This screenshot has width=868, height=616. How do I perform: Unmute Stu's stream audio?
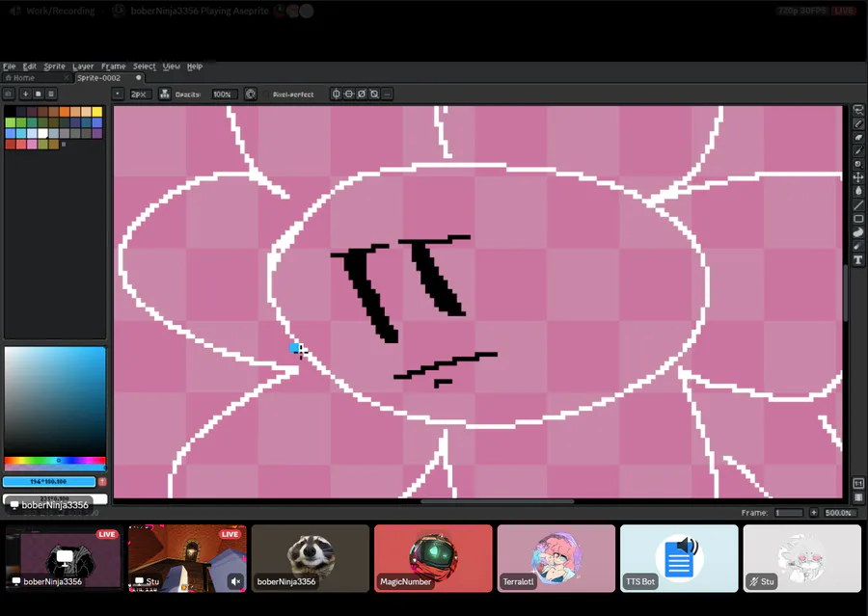click(236, 581)
